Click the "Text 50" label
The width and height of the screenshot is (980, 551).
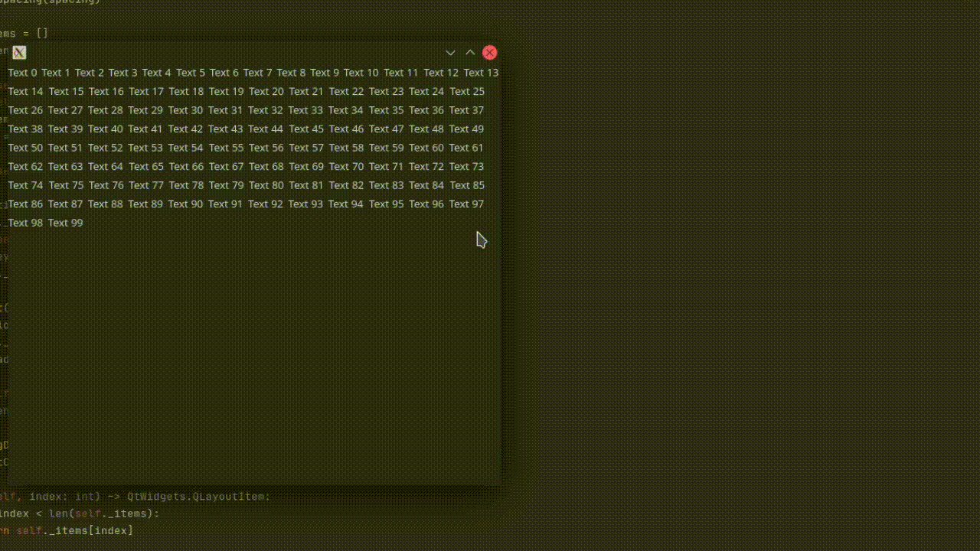point(25,148)
